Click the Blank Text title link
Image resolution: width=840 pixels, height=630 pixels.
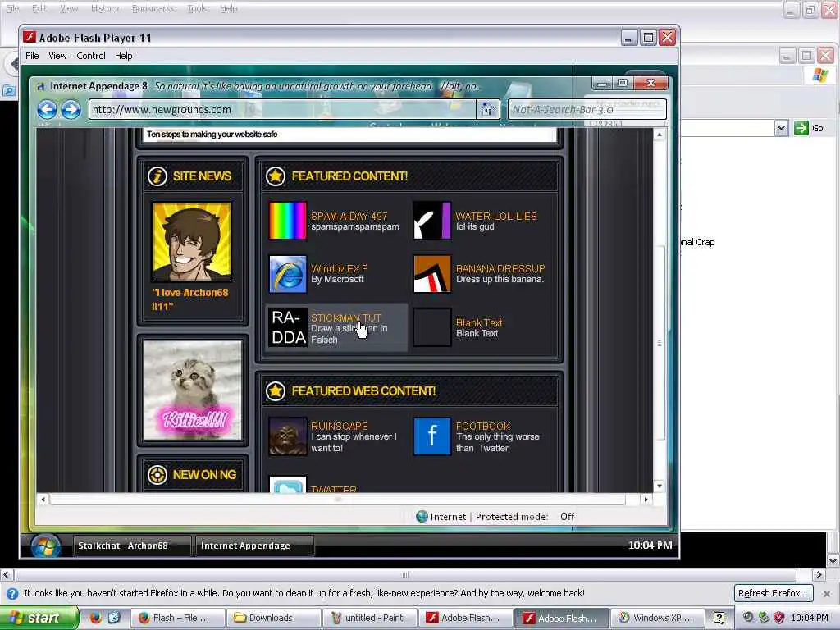479,322
